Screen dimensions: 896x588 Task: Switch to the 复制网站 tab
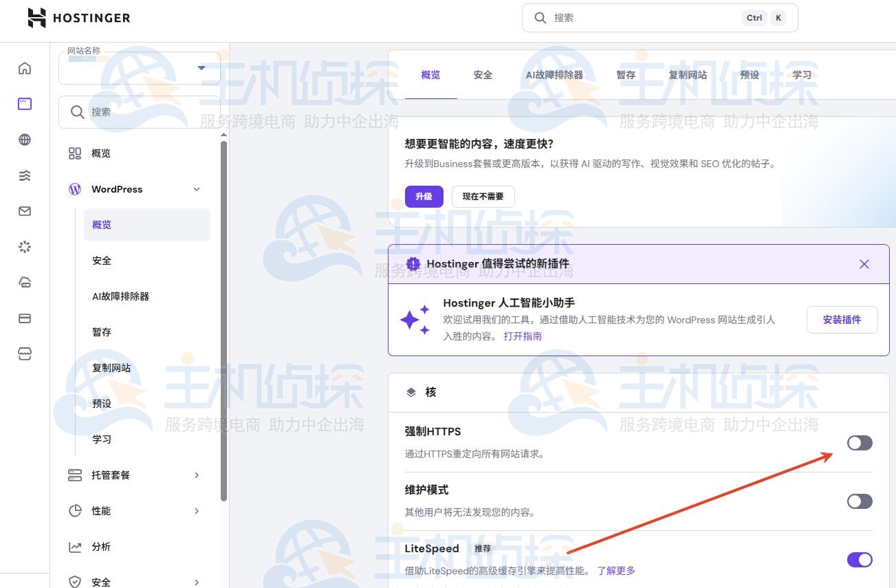(x=688, y=75)
